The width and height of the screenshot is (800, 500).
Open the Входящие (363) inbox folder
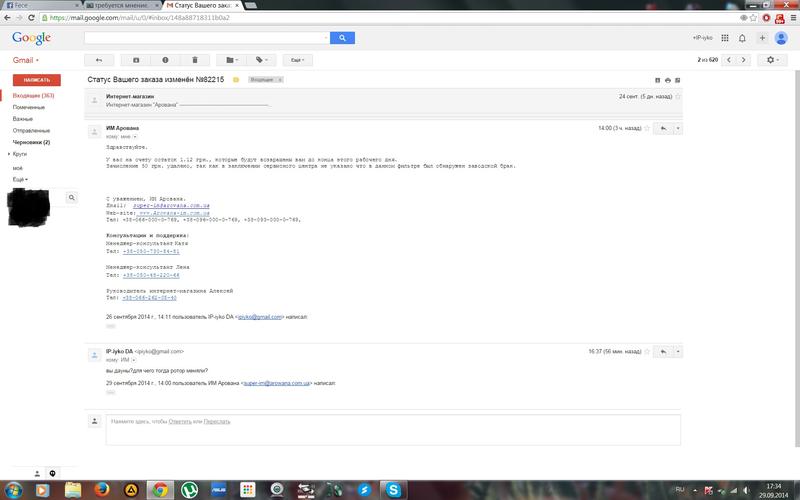pyautogui.click(x=33, y=95)
